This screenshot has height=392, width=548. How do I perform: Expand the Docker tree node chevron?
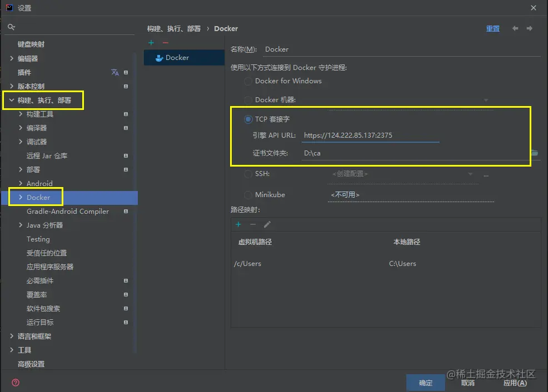(x=20, y=197)
